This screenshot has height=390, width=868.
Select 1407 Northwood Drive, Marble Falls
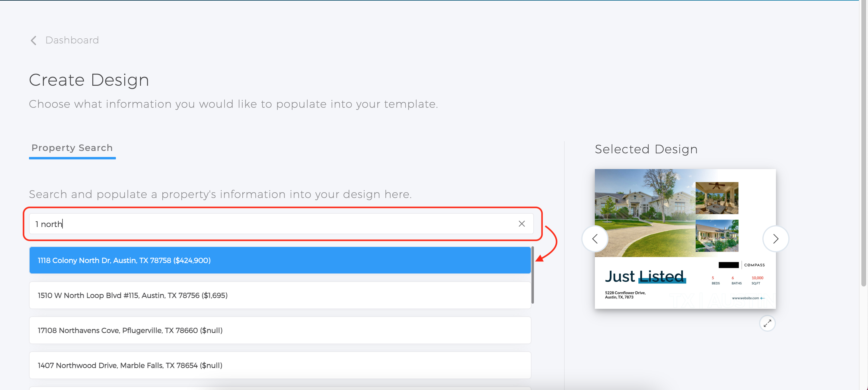tap(280, 365)
